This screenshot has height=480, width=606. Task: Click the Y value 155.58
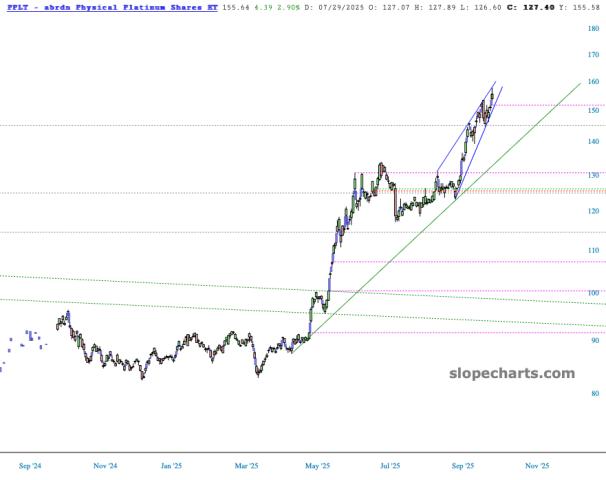pos(586,7)
